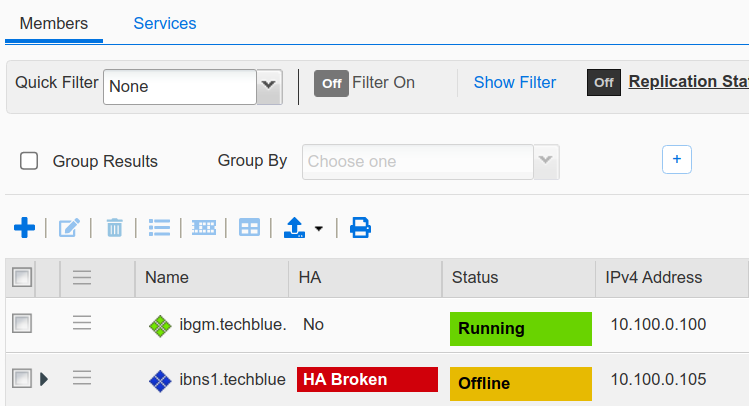Image resolution: width=749 pixels, height=406 pixels.
Task: Check the ibgm.techblue row checkbox
Action: (21, 323)
